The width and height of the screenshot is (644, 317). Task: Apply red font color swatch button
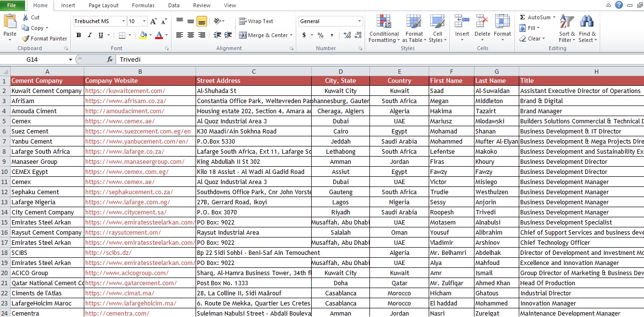click(x=158, y=35)
